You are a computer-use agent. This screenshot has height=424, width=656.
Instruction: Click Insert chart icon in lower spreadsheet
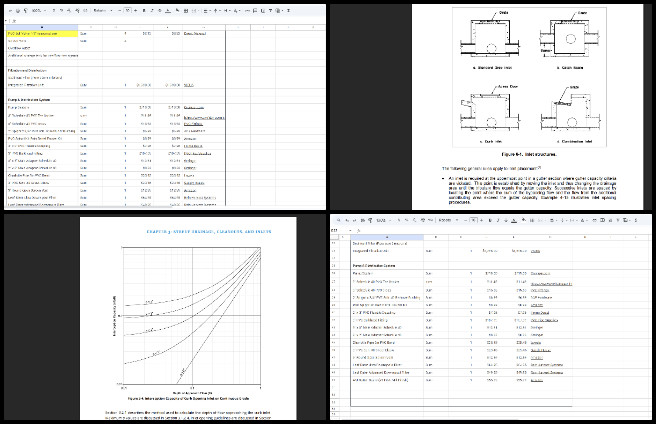[611, 220]
